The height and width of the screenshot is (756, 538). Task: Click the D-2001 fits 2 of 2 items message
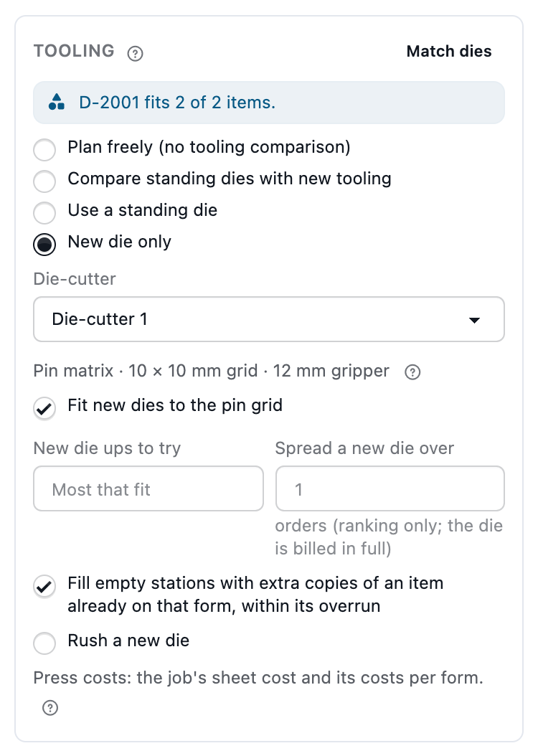pyautogui.click(x=177, y=103)
